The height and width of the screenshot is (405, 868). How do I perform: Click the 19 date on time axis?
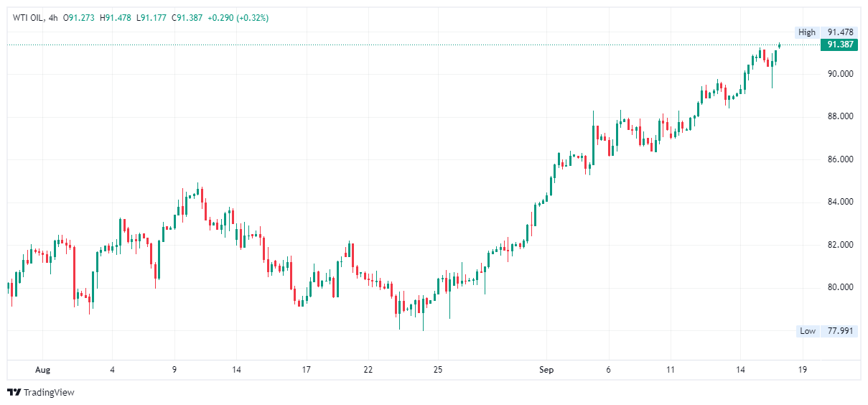(802, 370)
